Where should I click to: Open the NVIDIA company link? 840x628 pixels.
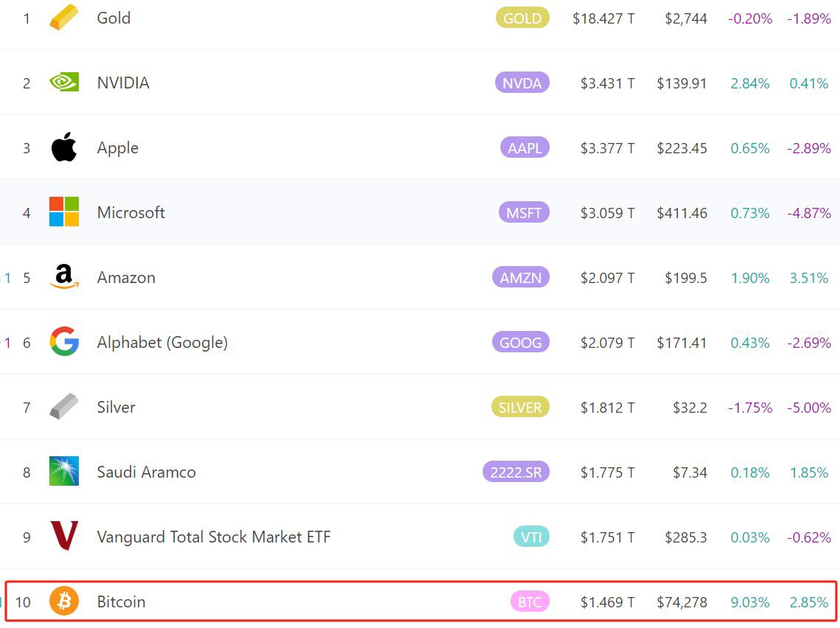(x=123, y=83)
